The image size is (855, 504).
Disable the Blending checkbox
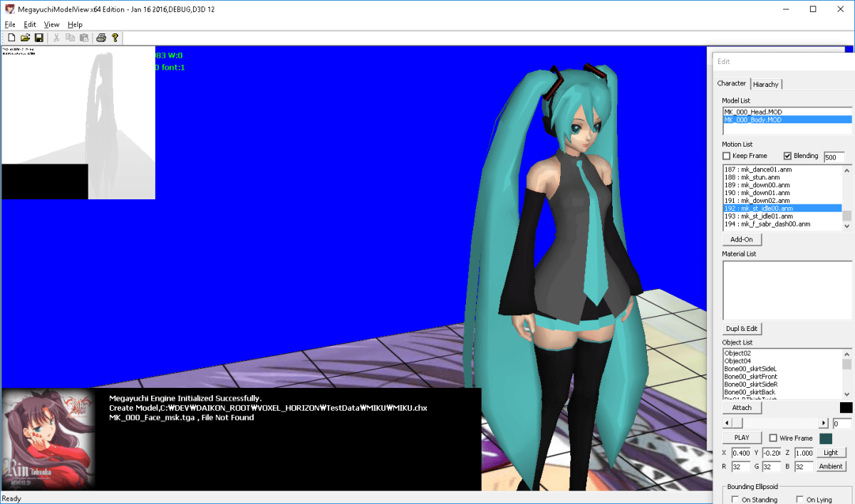787,156
